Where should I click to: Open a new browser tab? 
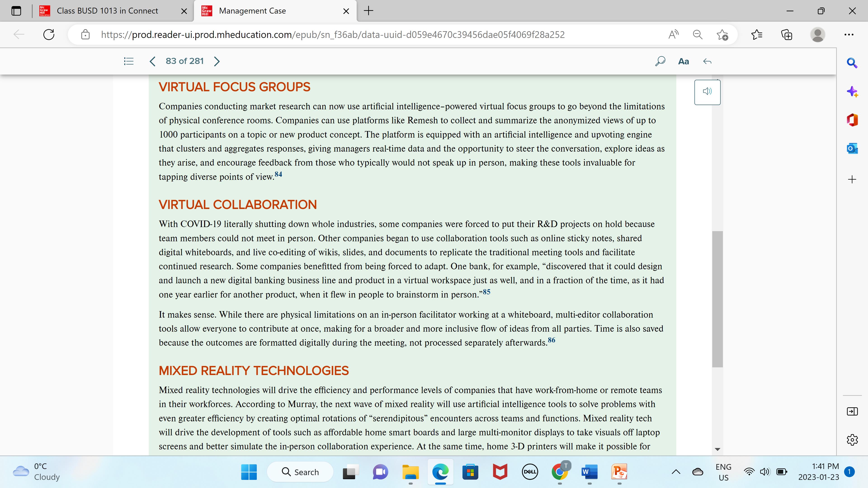click(369, 11)
